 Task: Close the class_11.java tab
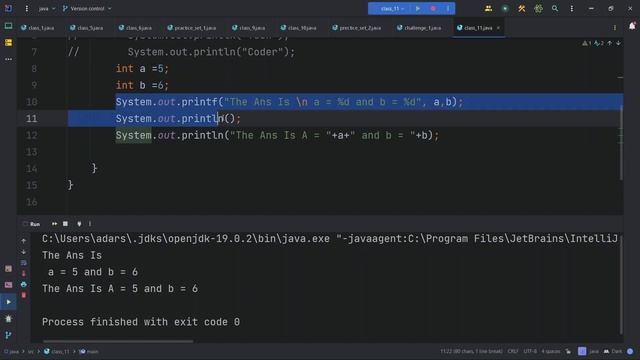(498, 28)
